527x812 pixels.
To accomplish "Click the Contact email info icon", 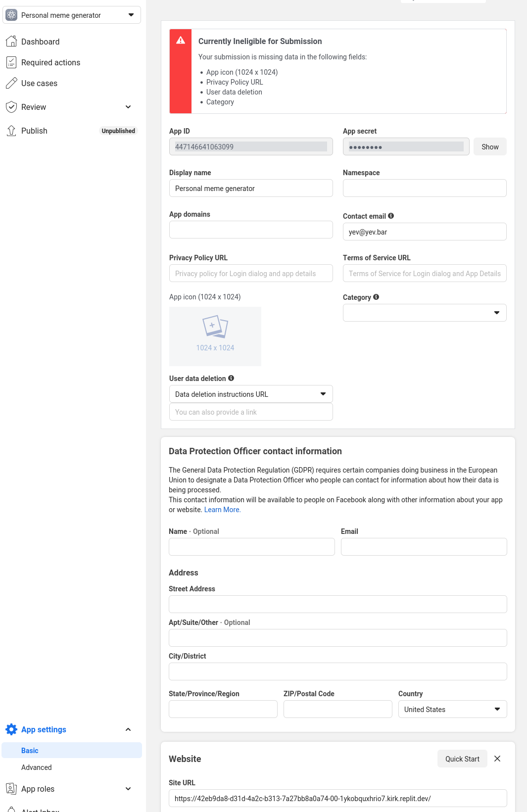I will [391, 216].
